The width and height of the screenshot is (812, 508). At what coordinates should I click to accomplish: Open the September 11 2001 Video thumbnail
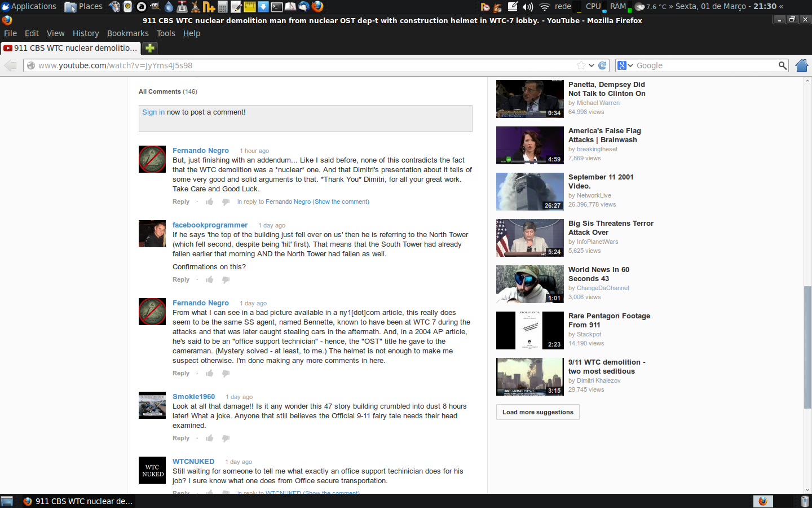(x=530, y=191)
